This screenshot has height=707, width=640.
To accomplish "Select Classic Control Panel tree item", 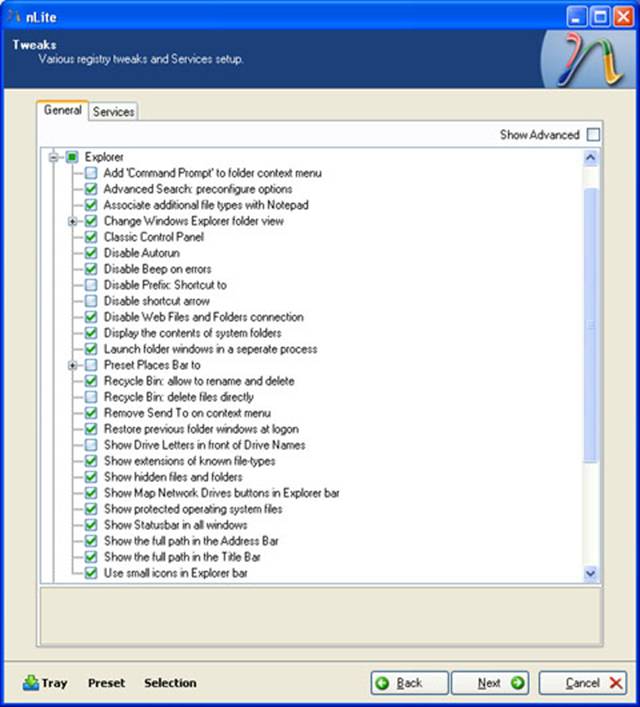I will pos(153,237).
